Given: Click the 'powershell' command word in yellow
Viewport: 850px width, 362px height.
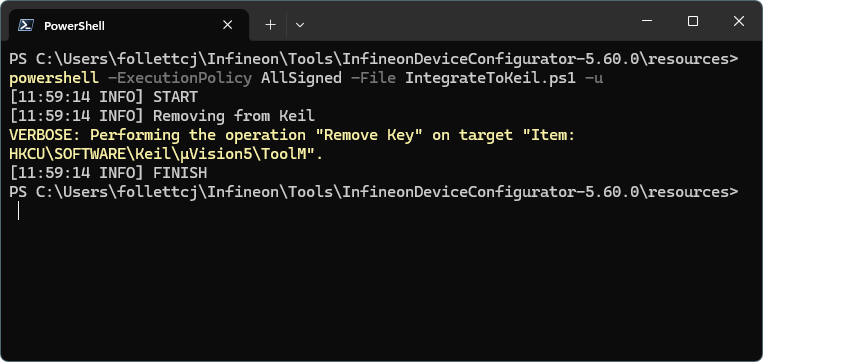Looking at the screenshot, I should 54,79.
